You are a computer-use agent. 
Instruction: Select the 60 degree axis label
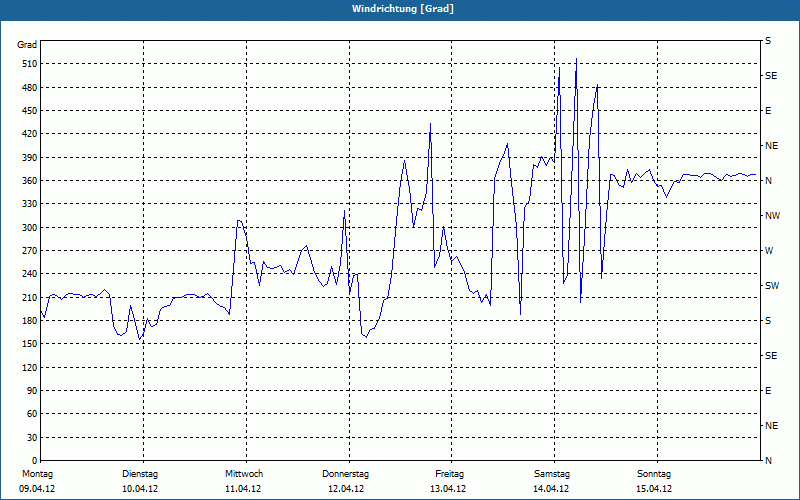[32, 414]
